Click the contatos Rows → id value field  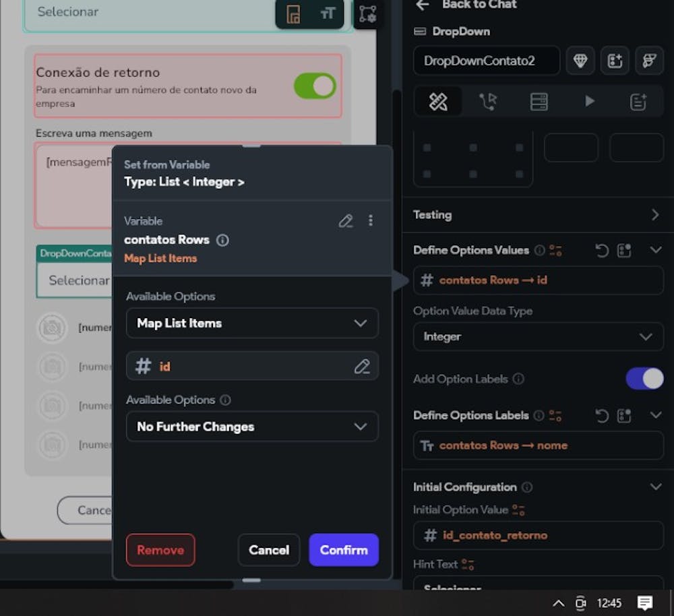click(538, 280)
